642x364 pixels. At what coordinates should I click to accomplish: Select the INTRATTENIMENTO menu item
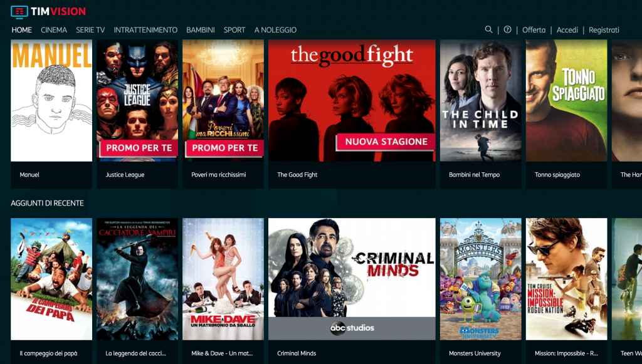pos(145,30)
